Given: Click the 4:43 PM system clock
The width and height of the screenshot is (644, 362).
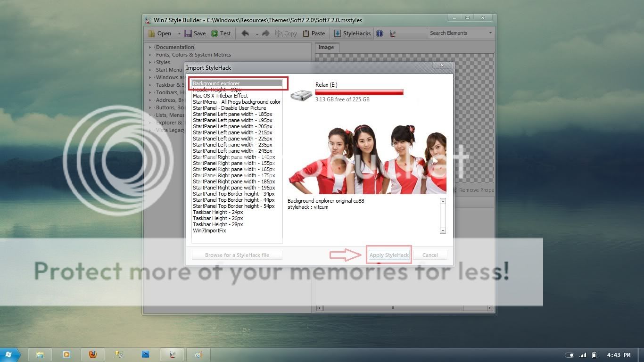Looking at the screenshot, I should [x=619, y=355].
